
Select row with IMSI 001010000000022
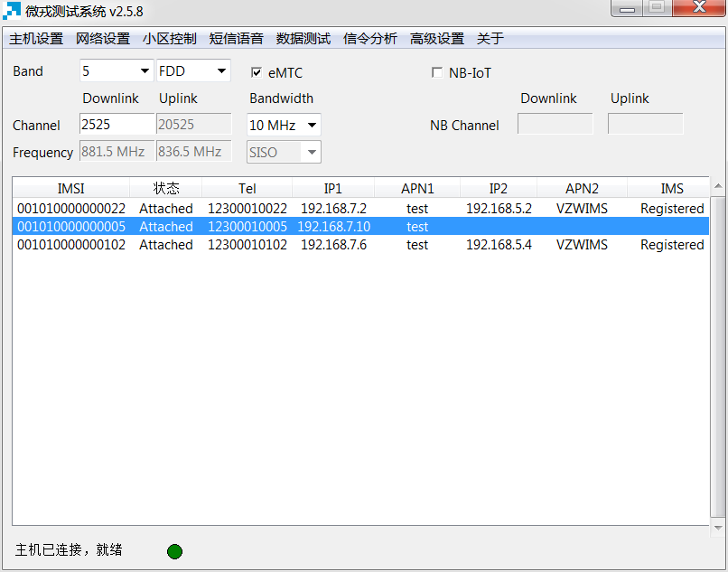(360, 208)
